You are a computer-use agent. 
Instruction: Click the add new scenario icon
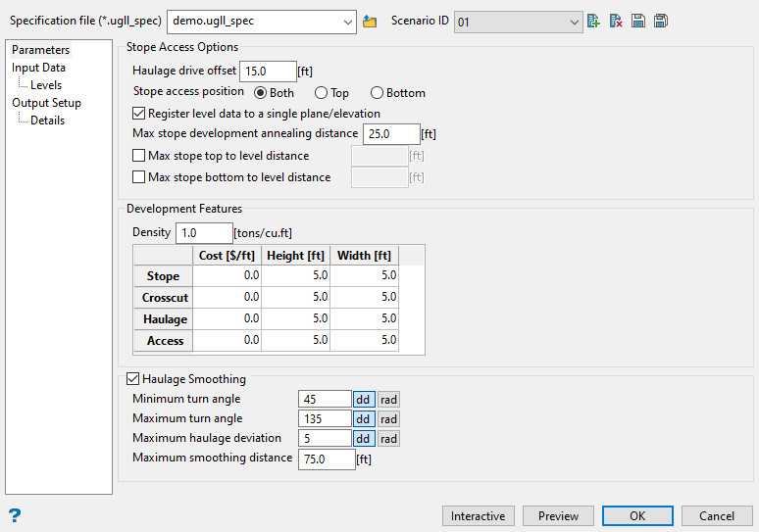(592, 22)
